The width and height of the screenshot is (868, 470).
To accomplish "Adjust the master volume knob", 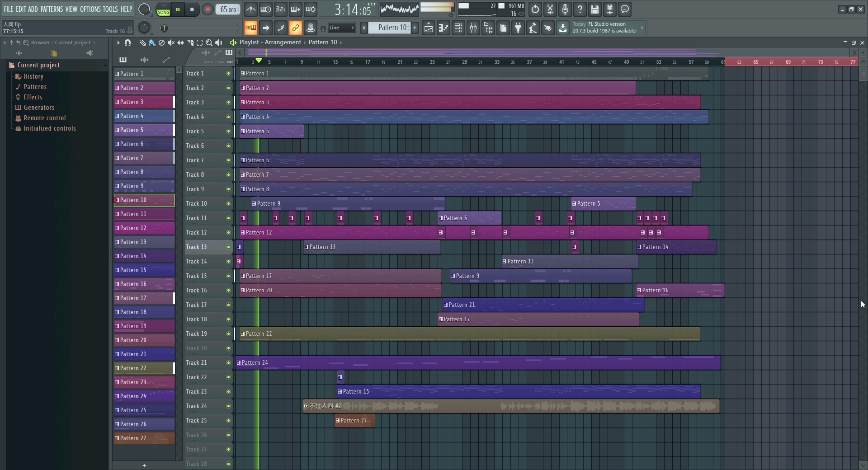I will (x=144, y=9).
